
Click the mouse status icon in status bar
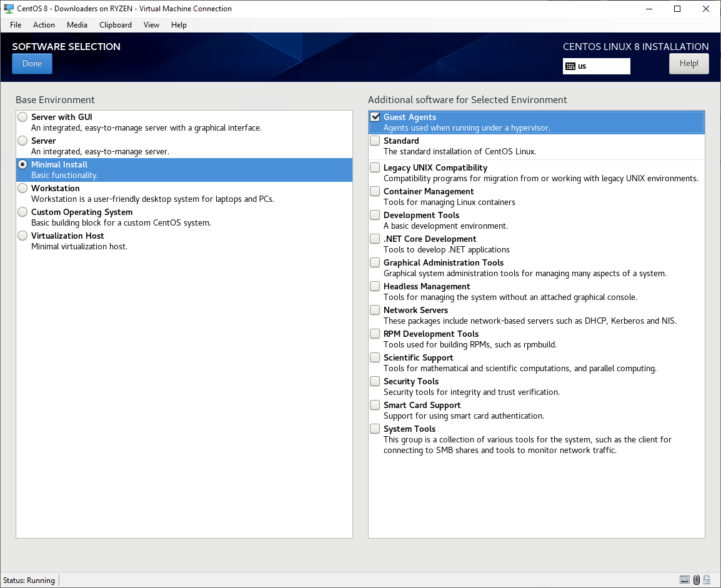click(x=696, y=580)
